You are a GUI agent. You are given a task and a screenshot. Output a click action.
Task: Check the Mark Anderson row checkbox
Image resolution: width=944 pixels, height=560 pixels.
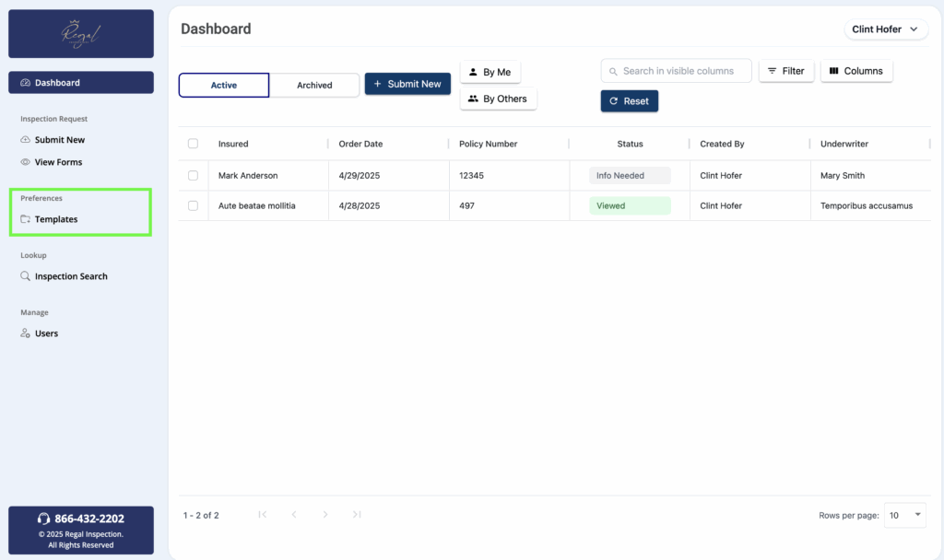(x=193, y=175)
